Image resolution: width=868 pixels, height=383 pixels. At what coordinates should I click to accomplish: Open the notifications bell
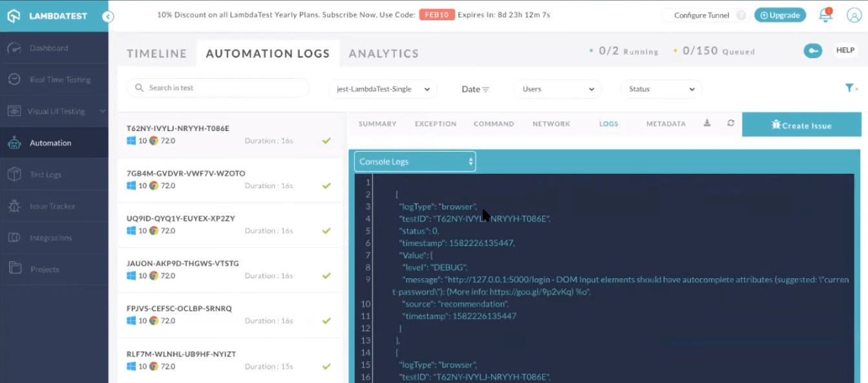point(825,16)
